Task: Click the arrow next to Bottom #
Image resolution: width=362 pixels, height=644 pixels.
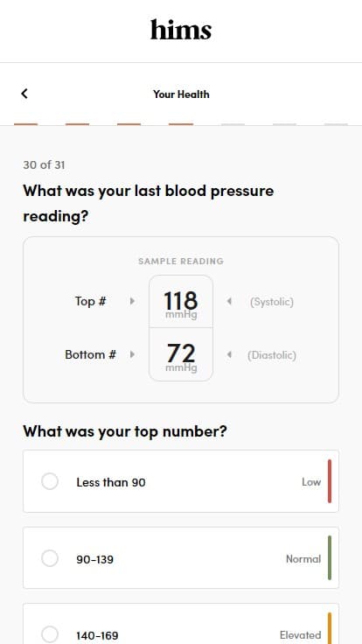Action: [132, 354]
